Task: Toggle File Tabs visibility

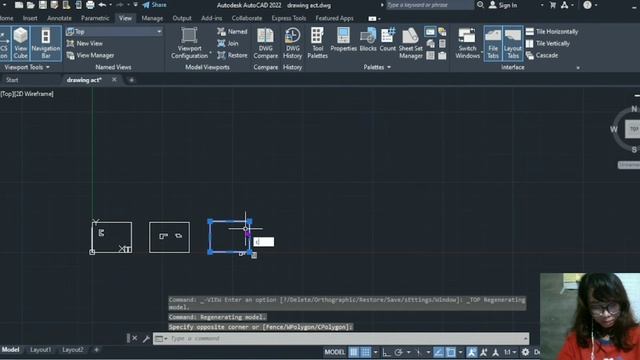Action: point(493,43)
